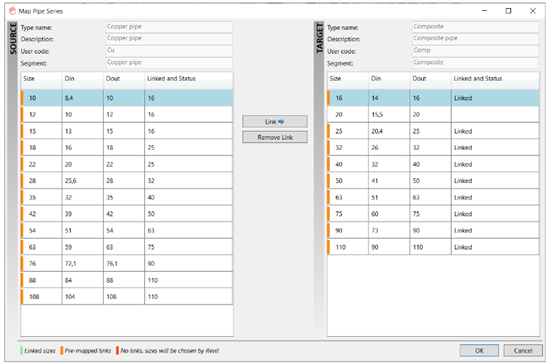Select source row with size 12
The height and width of the screenshot is (364, 549).
click(x=127, y=114)
